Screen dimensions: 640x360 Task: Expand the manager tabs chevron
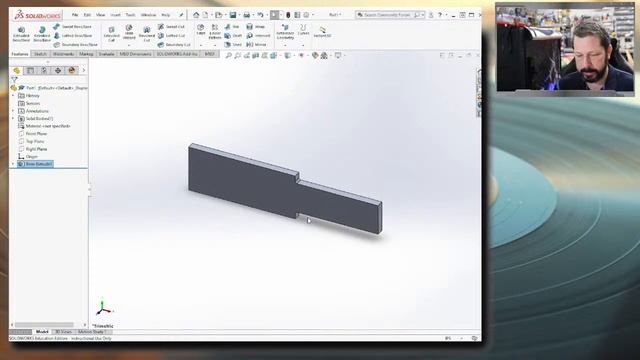coord(84,71)
